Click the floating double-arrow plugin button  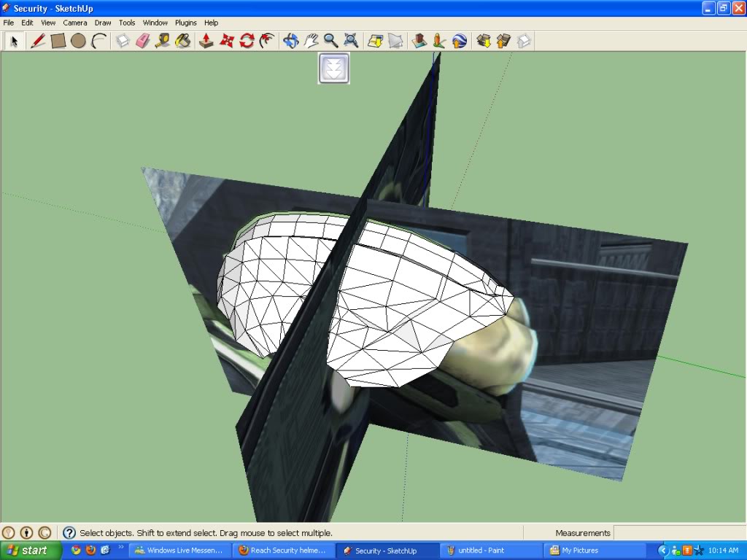[334, 69]
